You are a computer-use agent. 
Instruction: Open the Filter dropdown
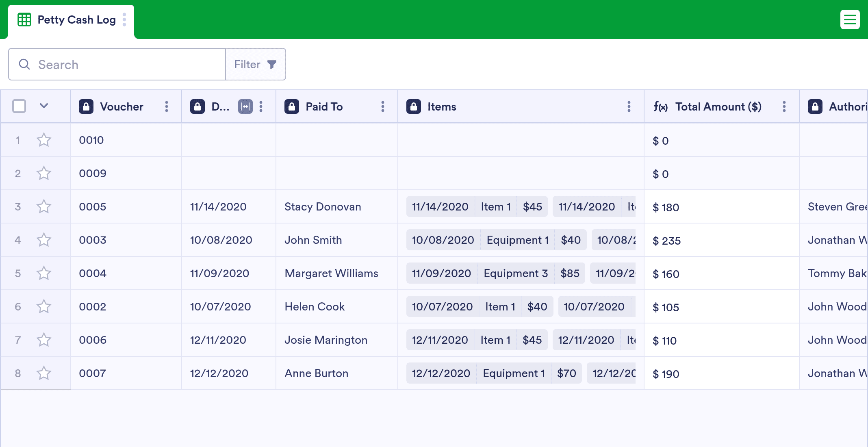click(256, 64)
